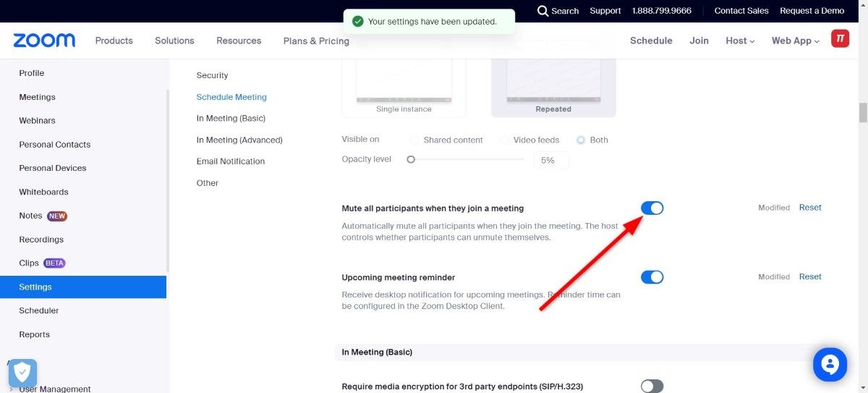Open the red user profile avatar
This screenshot has height=393, width=868.
coord(840,40)
